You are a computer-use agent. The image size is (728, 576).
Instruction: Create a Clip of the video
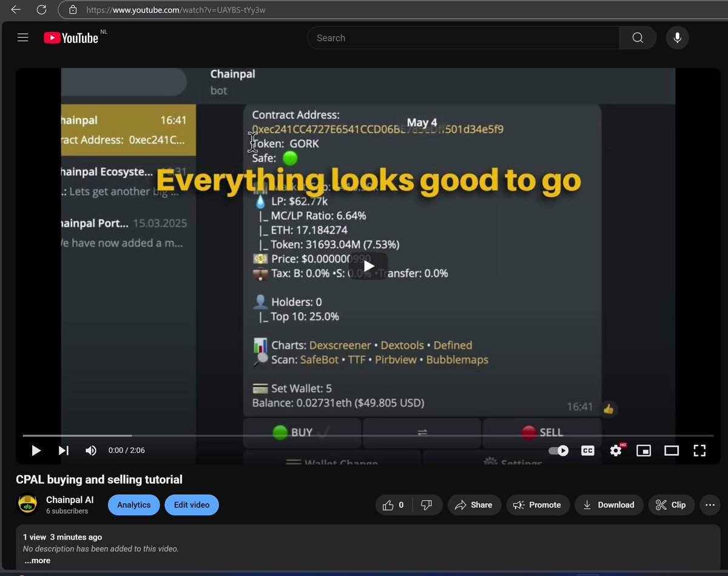click(671, 505)
